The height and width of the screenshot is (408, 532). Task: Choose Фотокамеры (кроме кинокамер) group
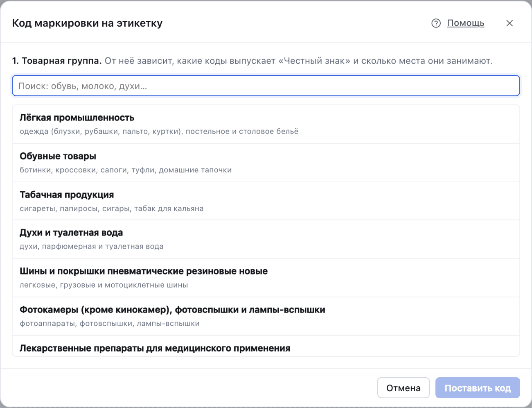pos(266,316)
